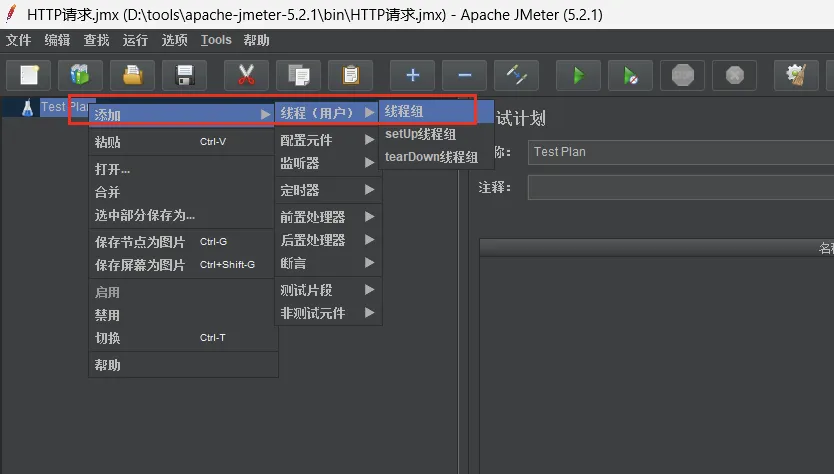
Task: Choose 切换 in context menu
Action: pos(182,338)
